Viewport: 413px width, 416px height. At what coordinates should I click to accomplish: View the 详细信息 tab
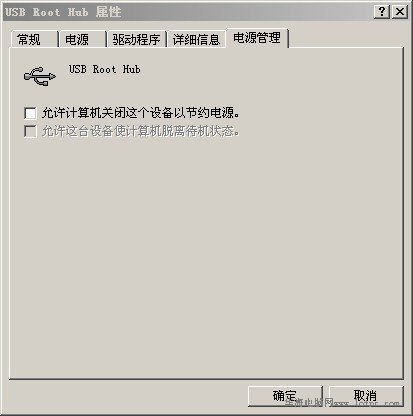pyautogui.click(x=196, y=40)
